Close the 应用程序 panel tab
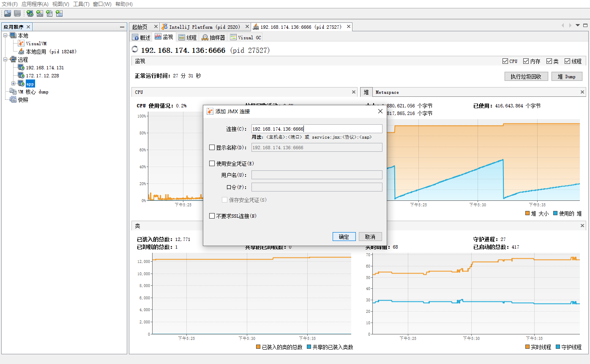 tap(28, 27)
